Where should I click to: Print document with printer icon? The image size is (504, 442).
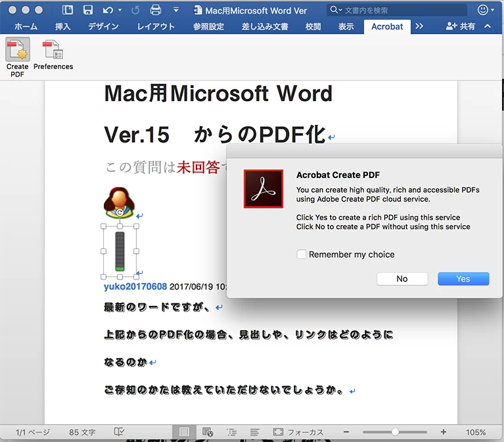(x=156, y=10)
